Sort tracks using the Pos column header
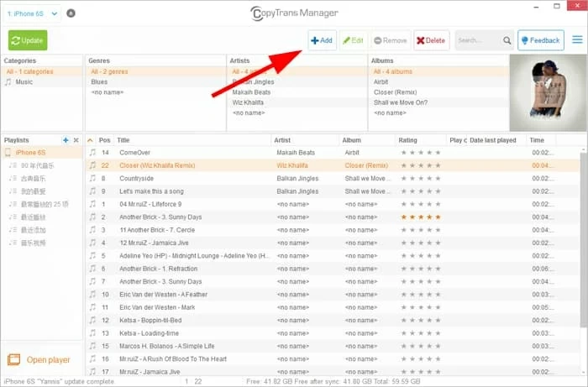 tap(105, 140)
